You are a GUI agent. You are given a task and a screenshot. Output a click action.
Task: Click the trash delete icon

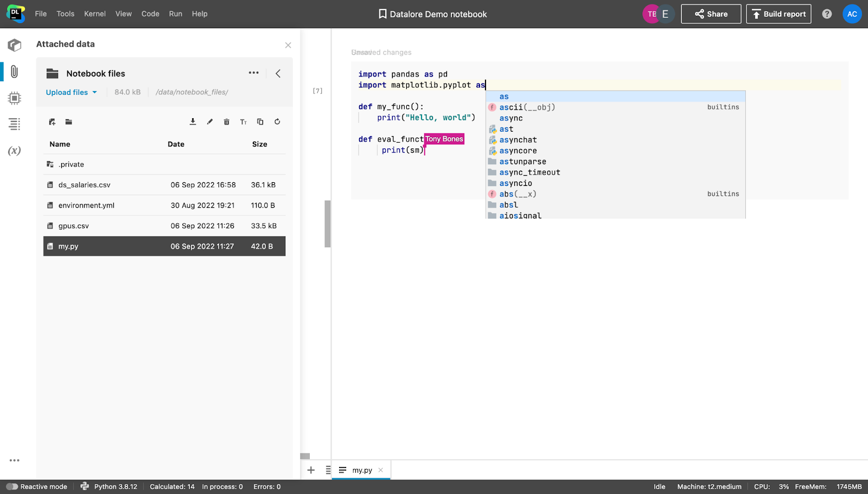tap(226, 122)
